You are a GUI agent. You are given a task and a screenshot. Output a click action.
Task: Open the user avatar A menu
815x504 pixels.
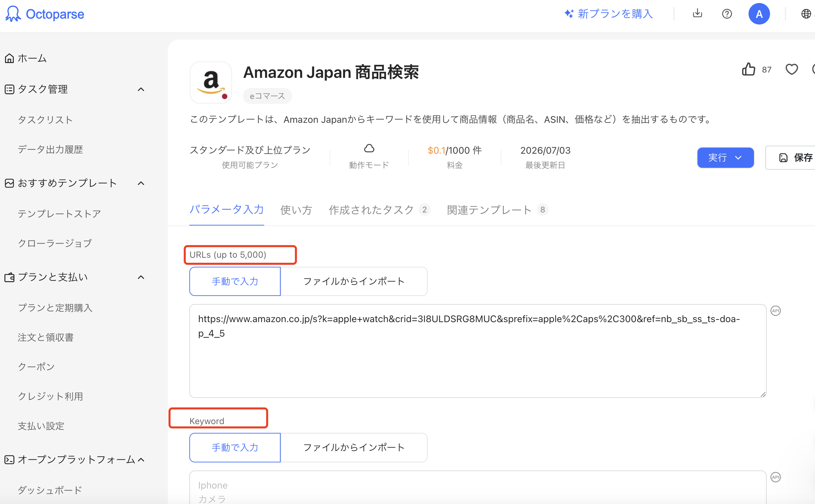tap(759, 14)
